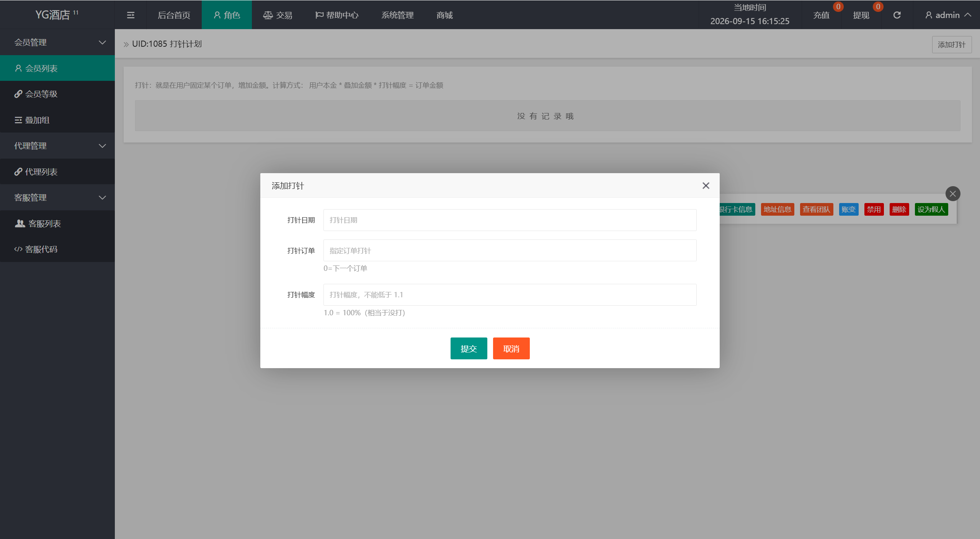Screen dimensions: 980x539
Task: Focus the 打针日期 input field
Action: [x=510, y=220]
